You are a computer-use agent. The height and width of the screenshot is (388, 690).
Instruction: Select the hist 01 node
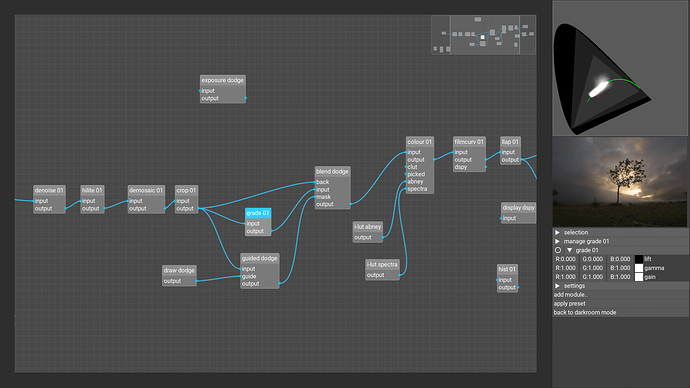click(x=507, y=269)
